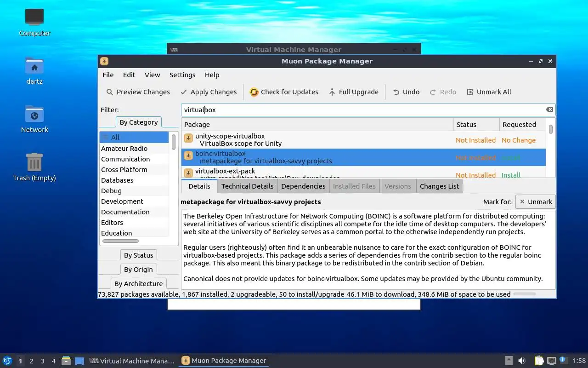Switch to the Changes List tab
Screen dimensions: 588x368
point(439,186)
